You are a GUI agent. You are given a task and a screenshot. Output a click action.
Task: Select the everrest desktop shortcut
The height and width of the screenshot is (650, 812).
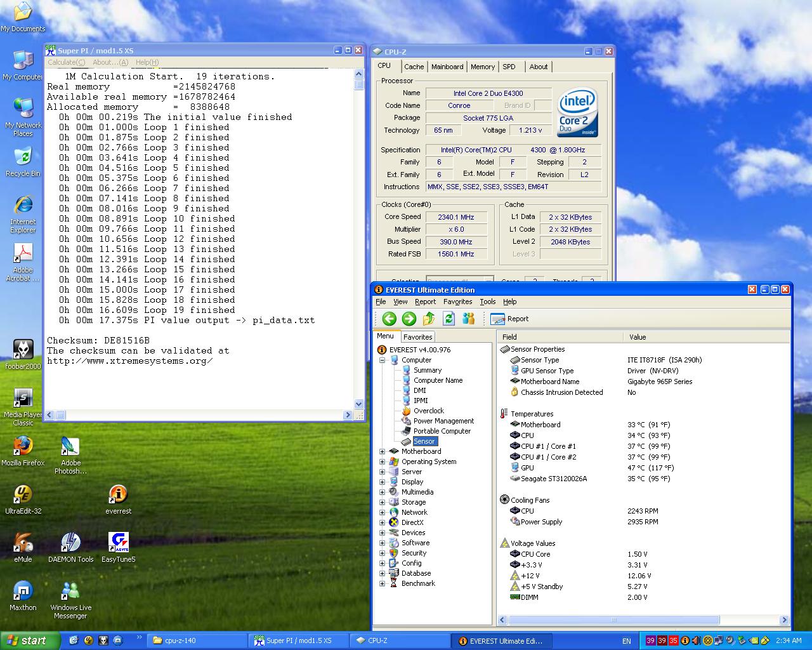coord(118,500)
